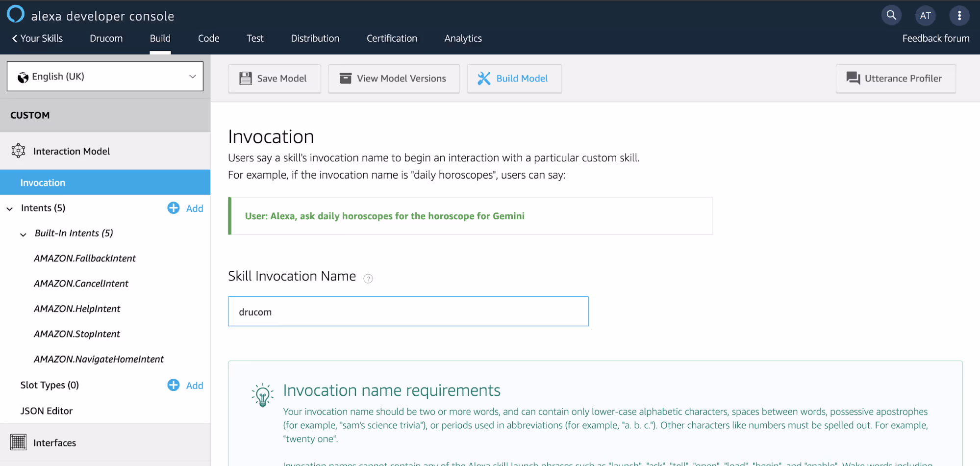This screenshot has width=980, height=466.
Task: Select AMAZON.FallbackIntent in the sidebar
Action: tap(85, 259)
